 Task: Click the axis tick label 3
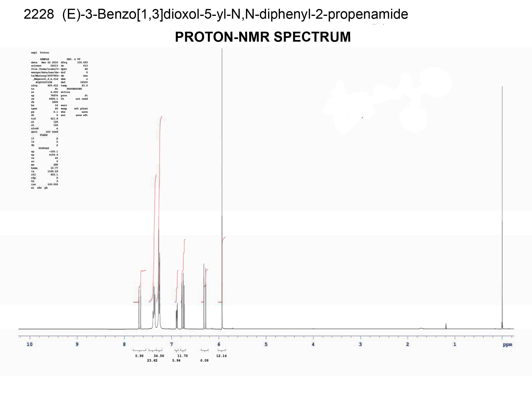(360, 344)
